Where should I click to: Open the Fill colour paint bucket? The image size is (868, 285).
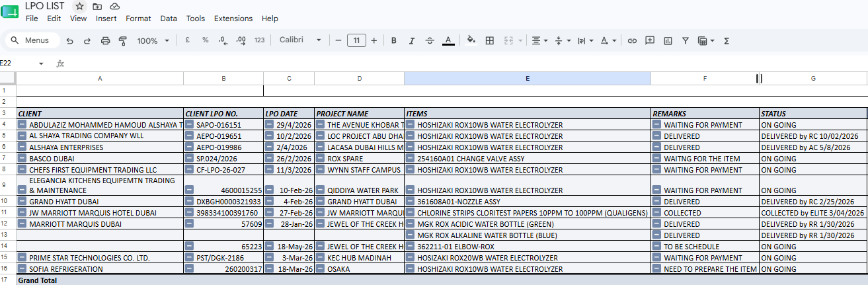[x=471, y=41]
